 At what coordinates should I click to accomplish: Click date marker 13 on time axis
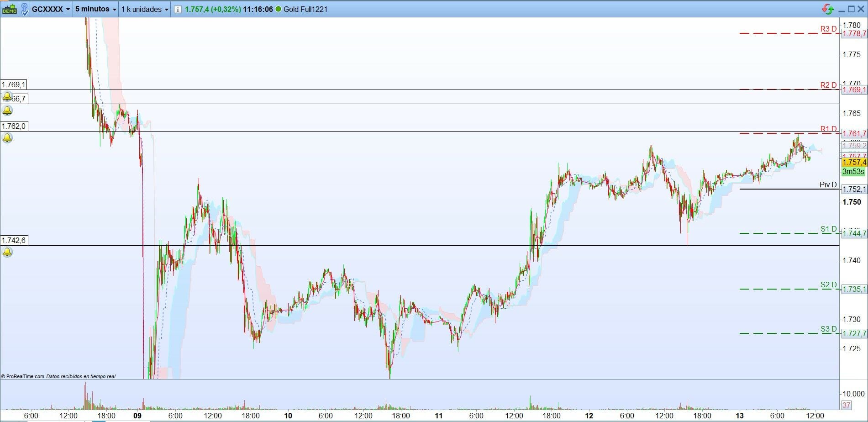[x=740, y=416]
